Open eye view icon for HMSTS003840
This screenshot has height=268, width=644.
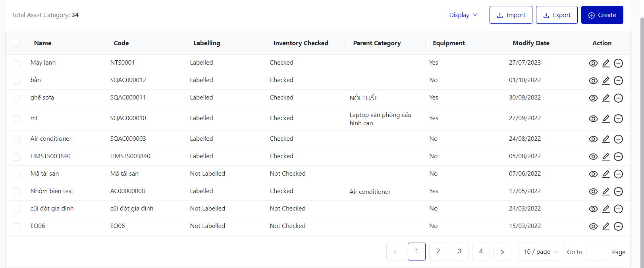coord(593,157)
